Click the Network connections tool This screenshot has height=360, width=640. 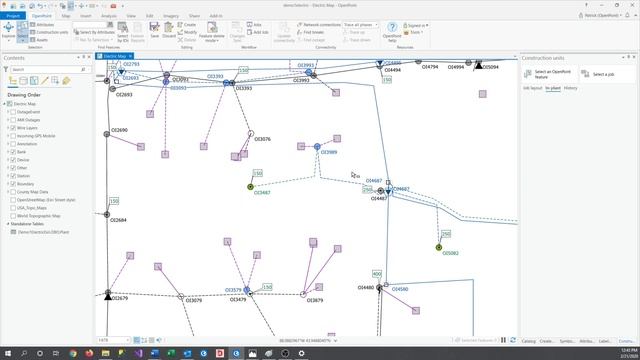(x=319, y=25)
